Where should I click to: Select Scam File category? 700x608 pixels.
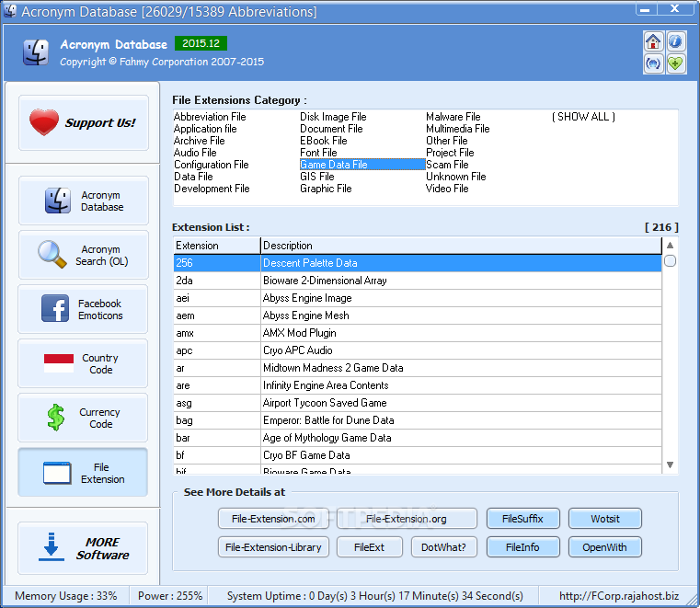447,165
